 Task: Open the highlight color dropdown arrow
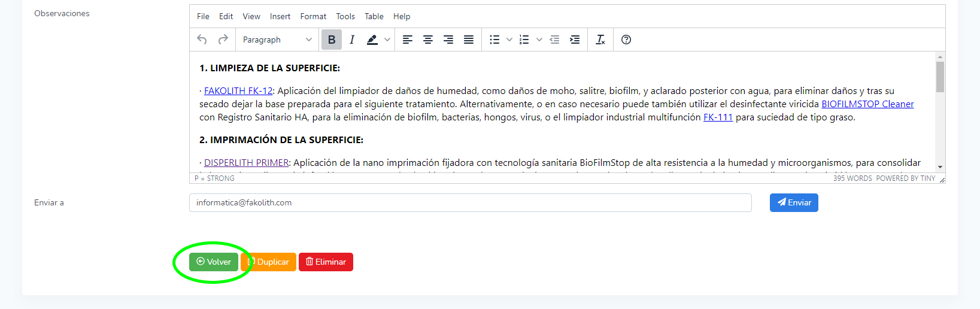(387, 40)
